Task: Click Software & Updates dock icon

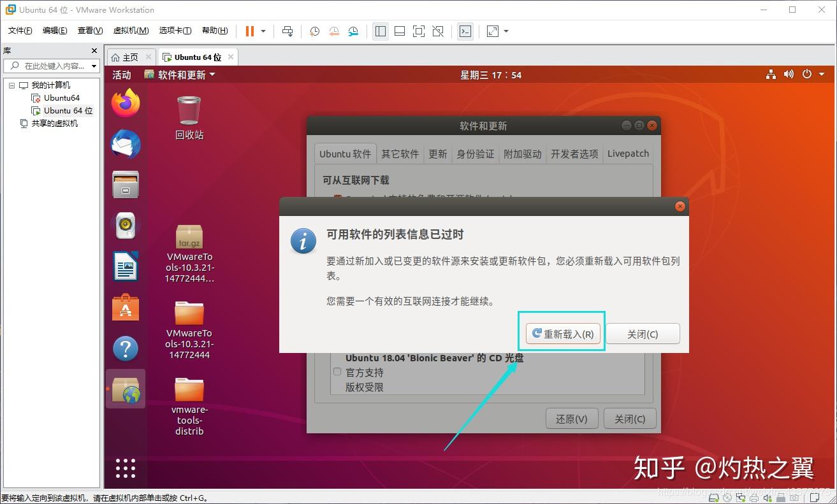Action: [x=126, y=389]
